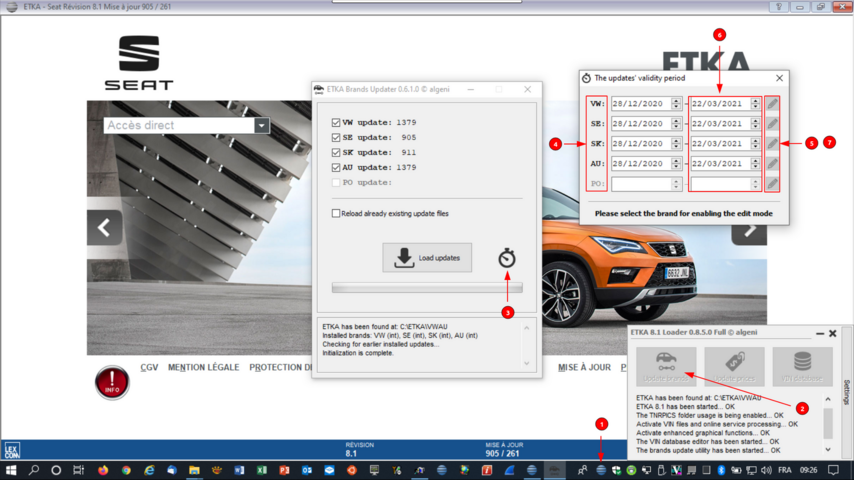Image resolution: width=854 pixels, height=480 pixels.
Task: Click the Update brands button in the ETKA Loader
Action: point(666,367)
